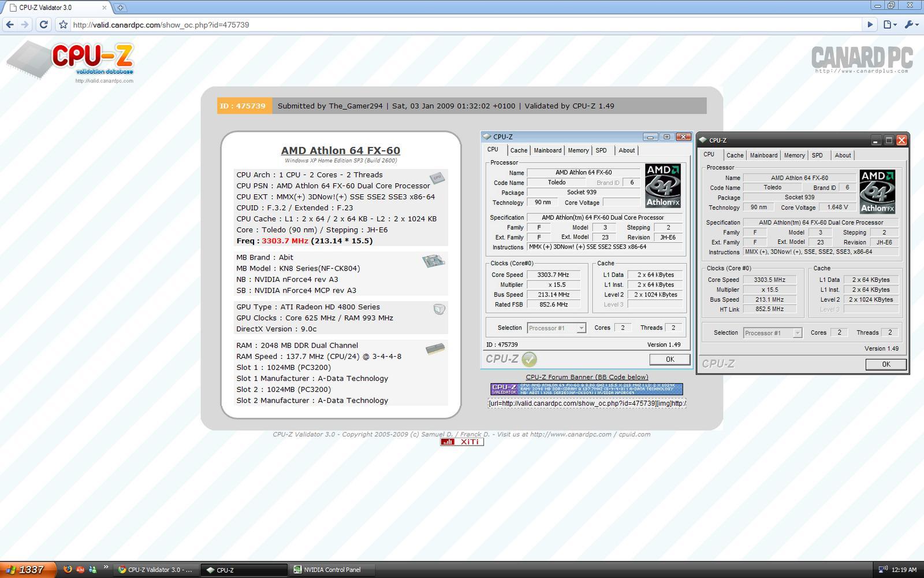Open the browser page menu dropdown

pyautogui.click(x=890, y=25)
